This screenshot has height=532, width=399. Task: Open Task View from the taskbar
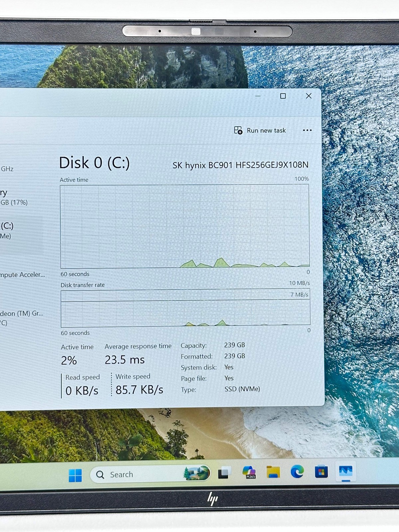click(224, 473)
